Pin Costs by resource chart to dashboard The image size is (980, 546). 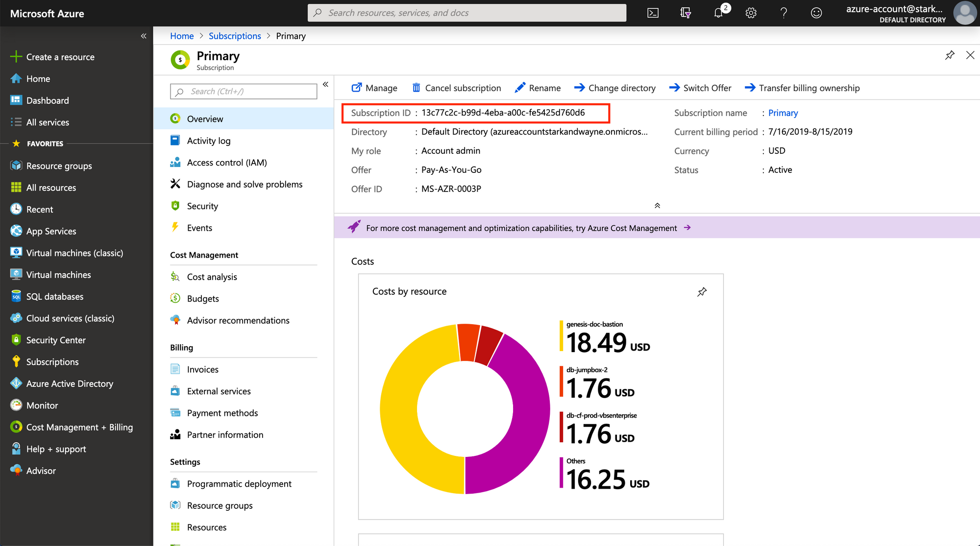pos(702,292)
